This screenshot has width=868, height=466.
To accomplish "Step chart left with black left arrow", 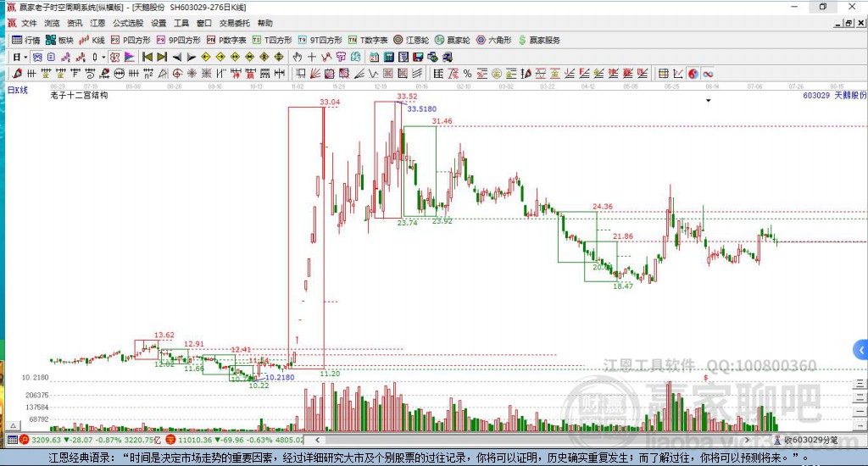I will (176, 57).
